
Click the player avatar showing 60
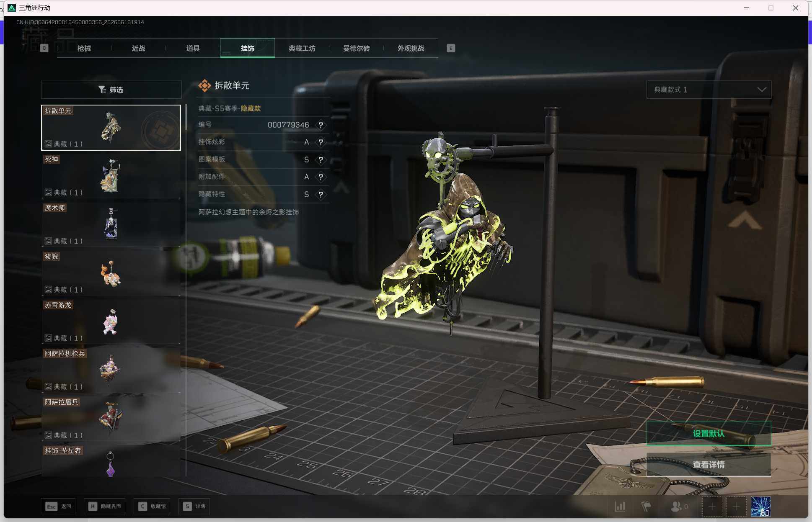pos(760,507)
